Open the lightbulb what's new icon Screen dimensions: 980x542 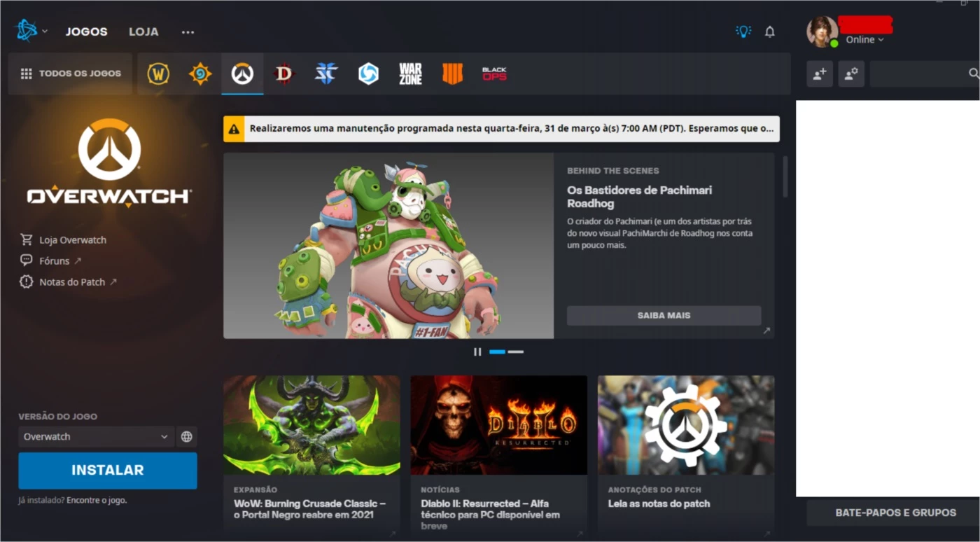pyautogui.click(x=743, y=32)
